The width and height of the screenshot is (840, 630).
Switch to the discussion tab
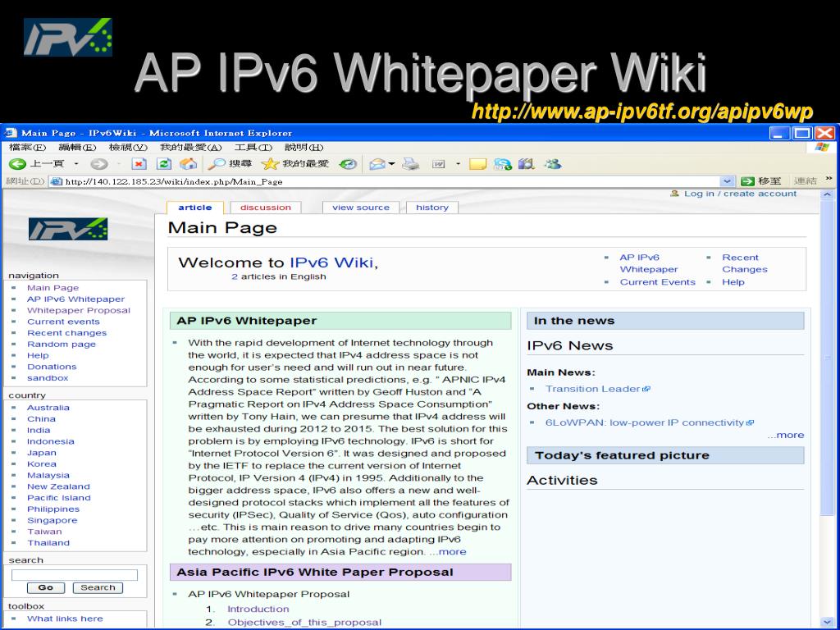[x=266, y=208]
